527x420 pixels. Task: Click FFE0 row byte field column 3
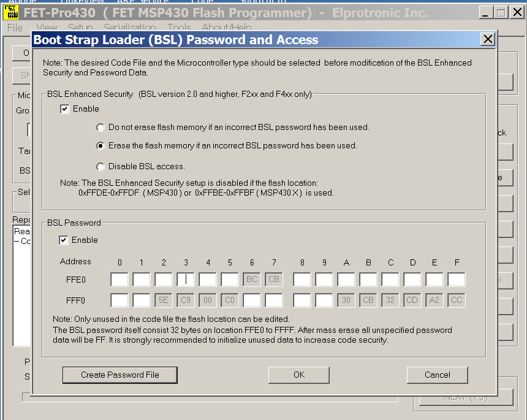(x=186, y=280)
